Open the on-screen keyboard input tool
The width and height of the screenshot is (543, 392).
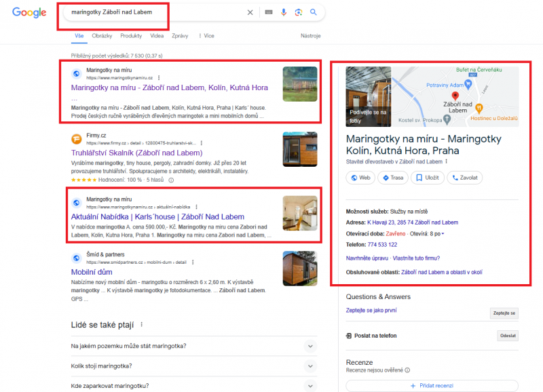click(x=269, y=12)
